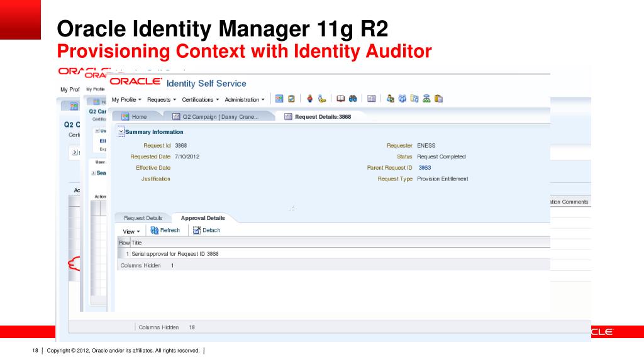Click the Oracle logo in front window
The image size is (644, 362).
pyautogui.click(x=136, y=81)
